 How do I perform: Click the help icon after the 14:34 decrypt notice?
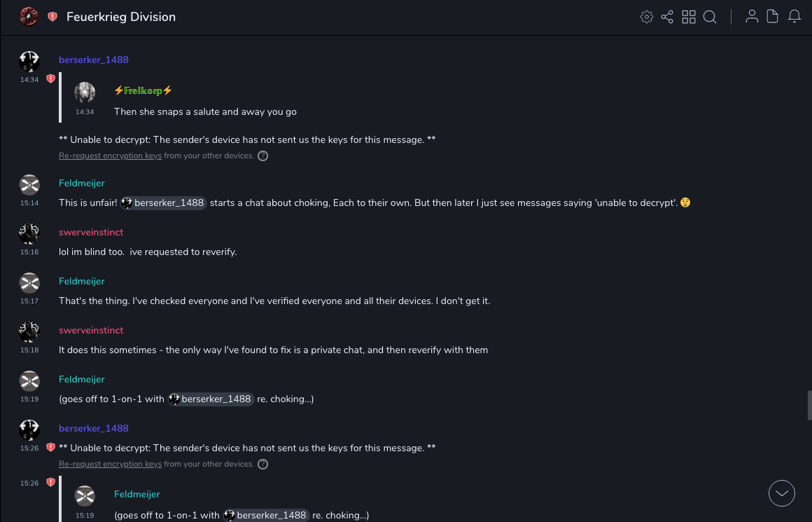point(263,156)
